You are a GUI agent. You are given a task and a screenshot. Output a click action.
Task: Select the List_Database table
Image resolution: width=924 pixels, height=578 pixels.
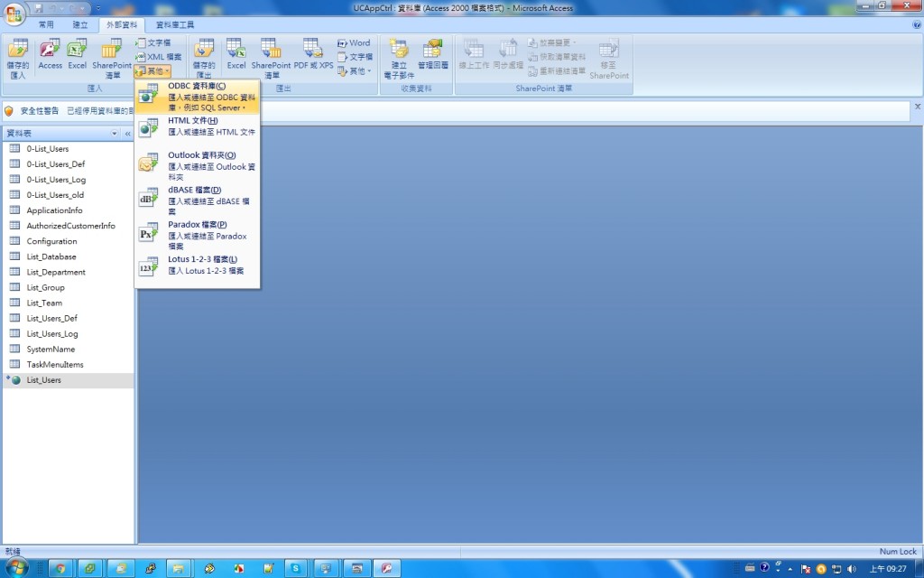click(x=69, y=256)
